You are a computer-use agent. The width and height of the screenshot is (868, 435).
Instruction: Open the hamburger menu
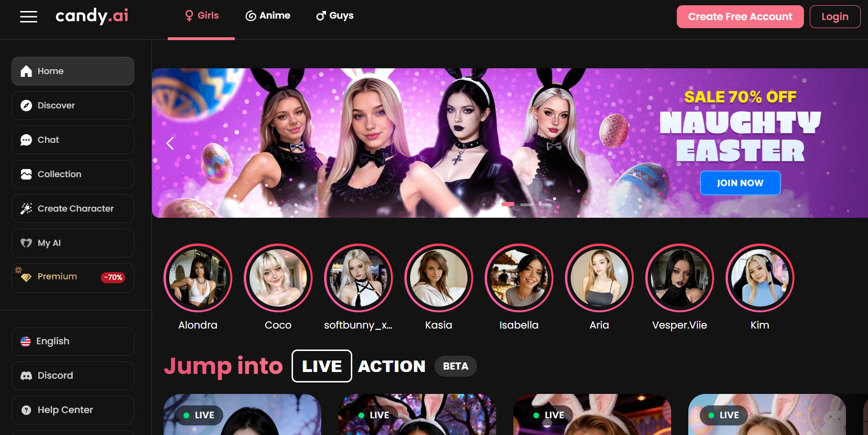(x=29, y=17)
